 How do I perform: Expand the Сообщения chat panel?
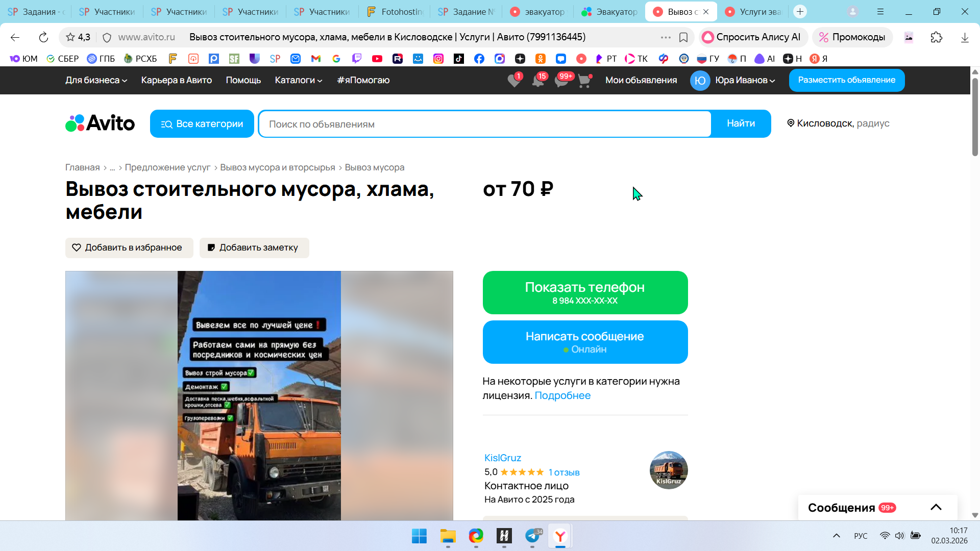pos(936,507)
